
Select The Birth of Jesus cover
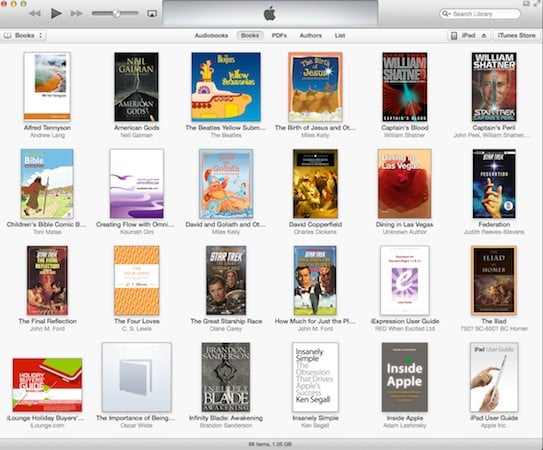pos(315,87)
